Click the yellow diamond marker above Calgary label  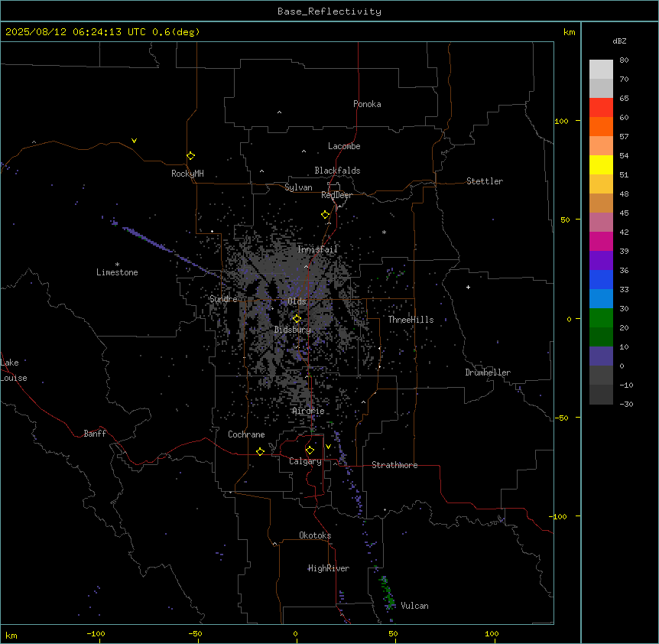tap(310, 450)
